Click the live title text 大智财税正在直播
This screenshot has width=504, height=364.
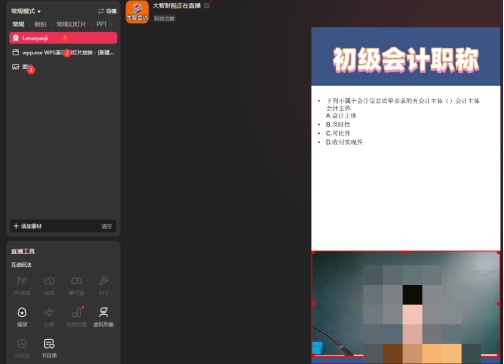click(177, 6)
